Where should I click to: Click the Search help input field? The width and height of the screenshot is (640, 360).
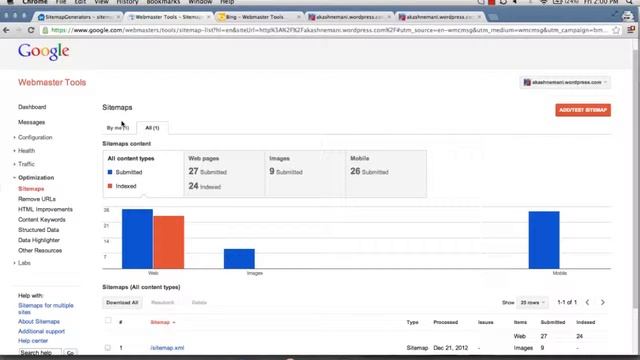point(40,352)
